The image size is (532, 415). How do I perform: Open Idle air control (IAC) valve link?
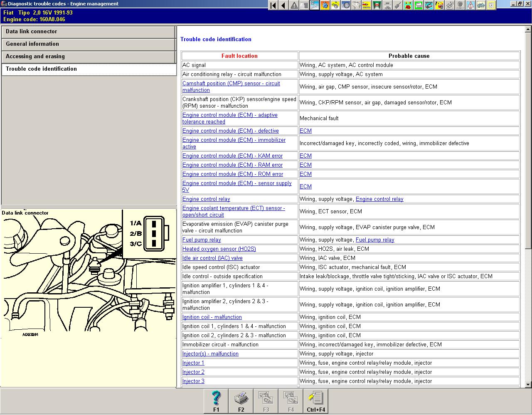point(212,258)
